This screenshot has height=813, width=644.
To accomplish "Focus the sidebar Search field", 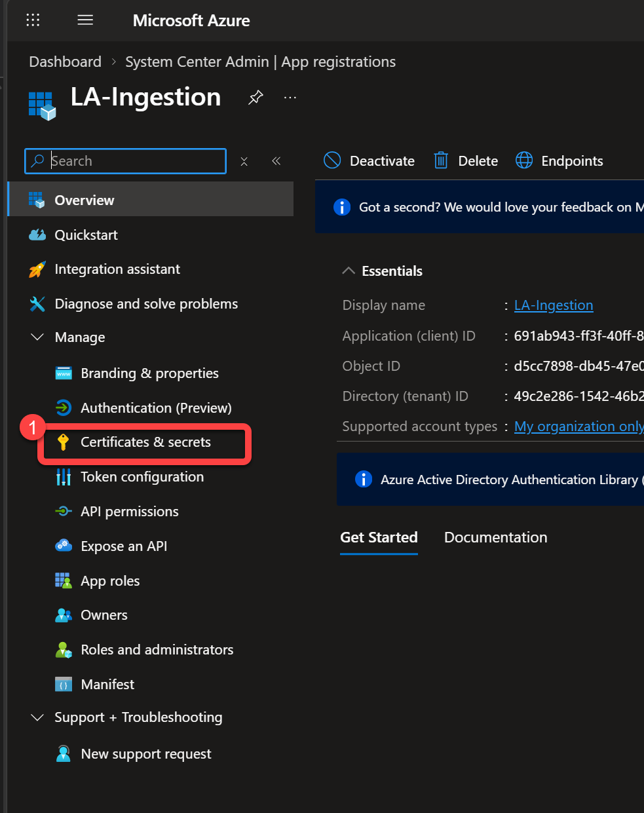I will (125, 161).
